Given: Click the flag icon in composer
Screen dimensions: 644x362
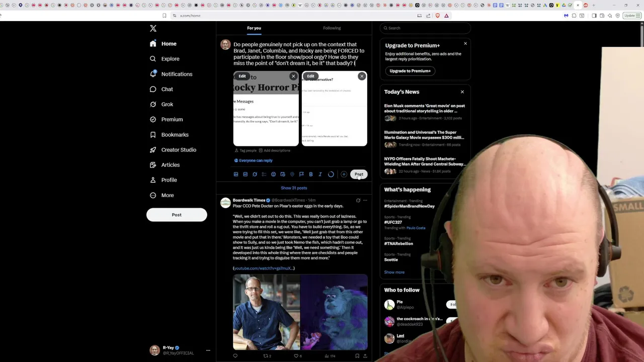Looking at the screenshot, I should coord(301,174).
